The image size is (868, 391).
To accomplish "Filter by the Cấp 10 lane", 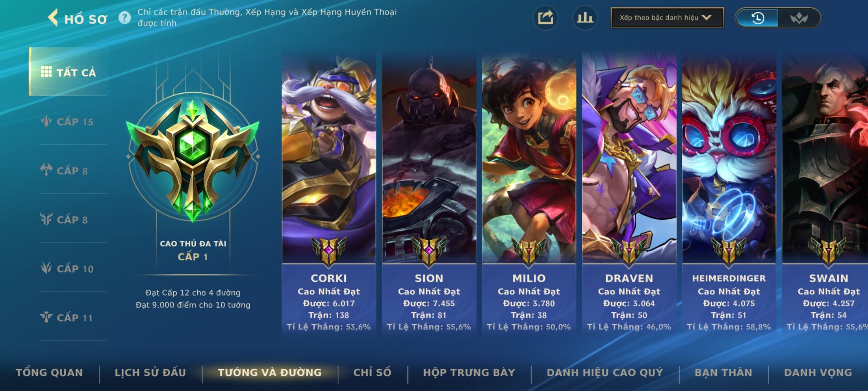I will coord(67,269).
